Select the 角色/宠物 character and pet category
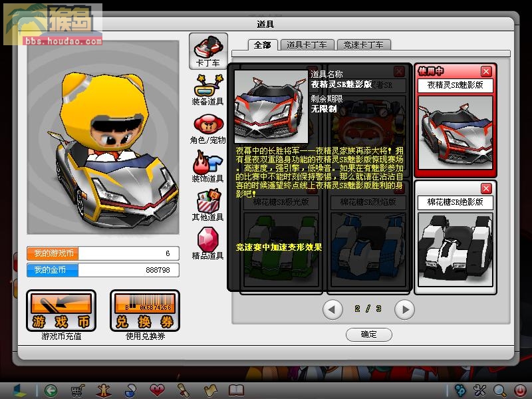Image resolution: width=532 pixels, height=399 pixels. pyautogui.click(x=207, y=129)
